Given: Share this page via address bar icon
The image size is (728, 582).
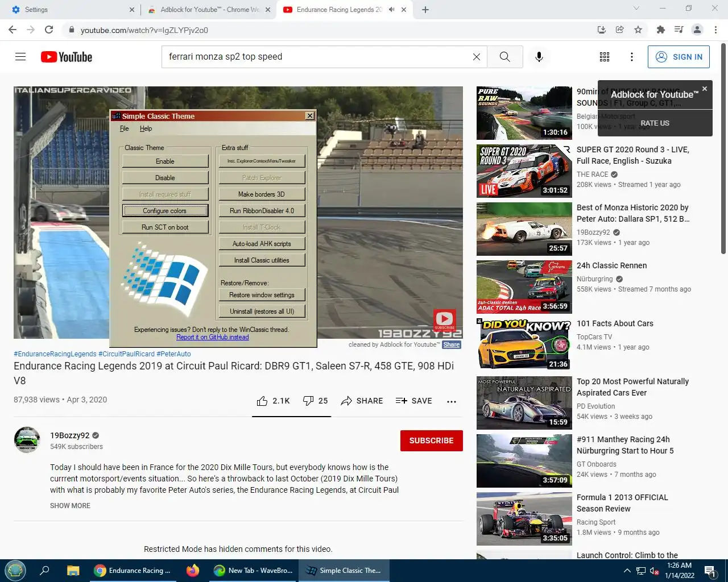Looking at the screenshot, I should coord(620,30).
